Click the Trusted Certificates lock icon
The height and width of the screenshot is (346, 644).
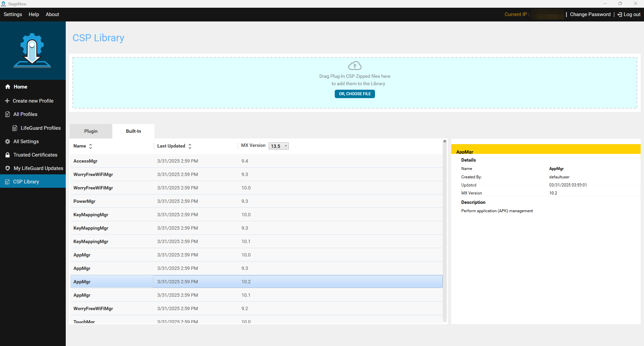click(8, 155)
